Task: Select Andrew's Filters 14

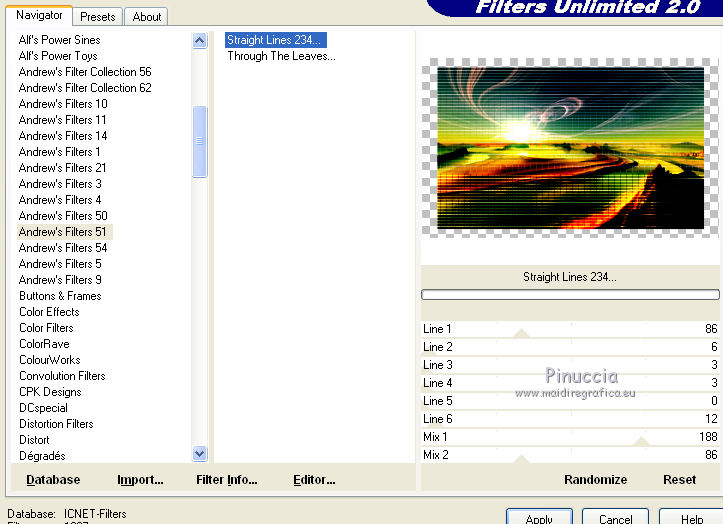Action: pos(63,136)
